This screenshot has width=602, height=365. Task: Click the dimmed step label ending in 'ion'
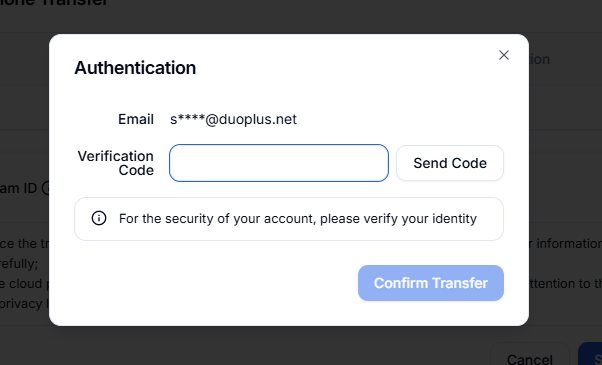pos(539,59)
